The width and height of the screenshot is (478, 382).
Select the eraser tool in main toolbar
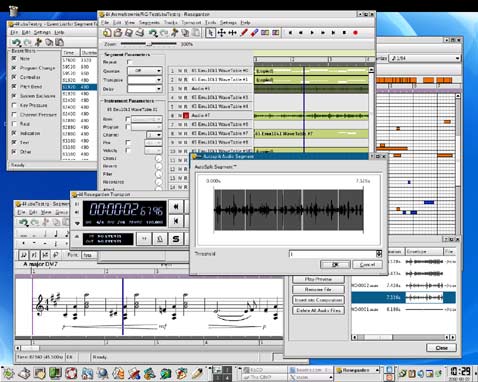pyautogui.click(x=255, y=33)
